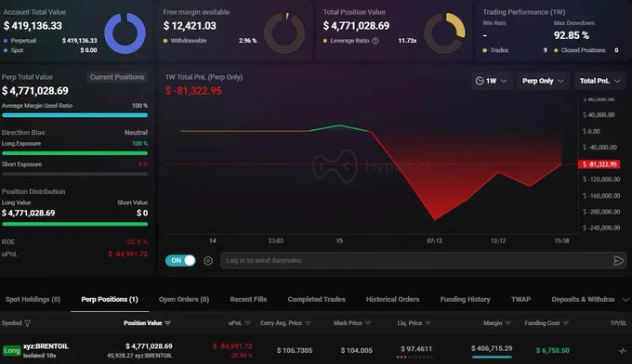Click the xyz:BRENTOIL symbol name

click(x=46, y=346)
